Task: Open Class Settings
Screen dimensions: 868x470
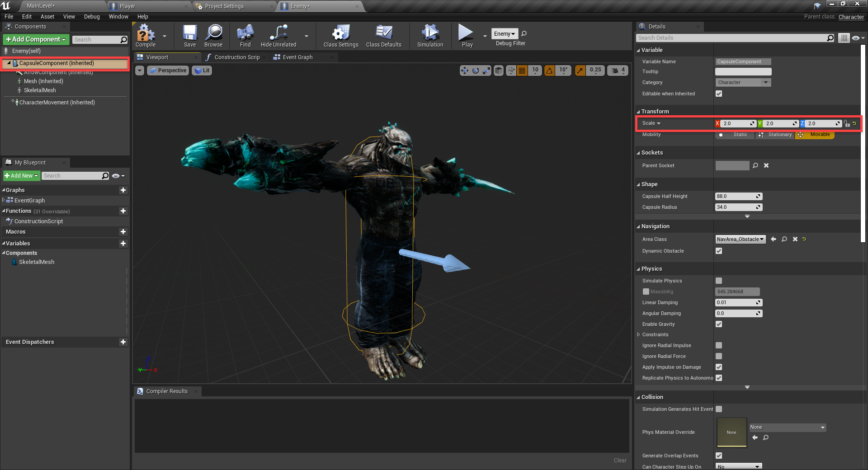Action: [x=341, y=36]
